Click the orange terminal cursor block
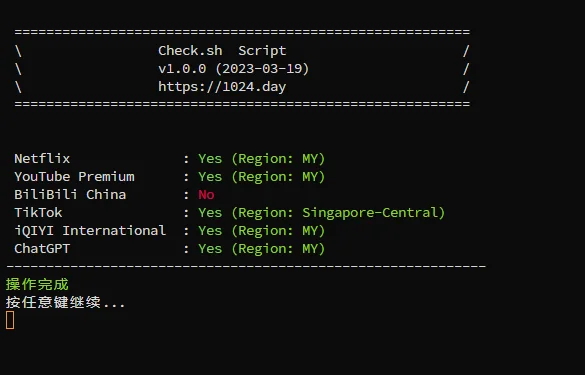The image size is (585, 375). point(10,320)
